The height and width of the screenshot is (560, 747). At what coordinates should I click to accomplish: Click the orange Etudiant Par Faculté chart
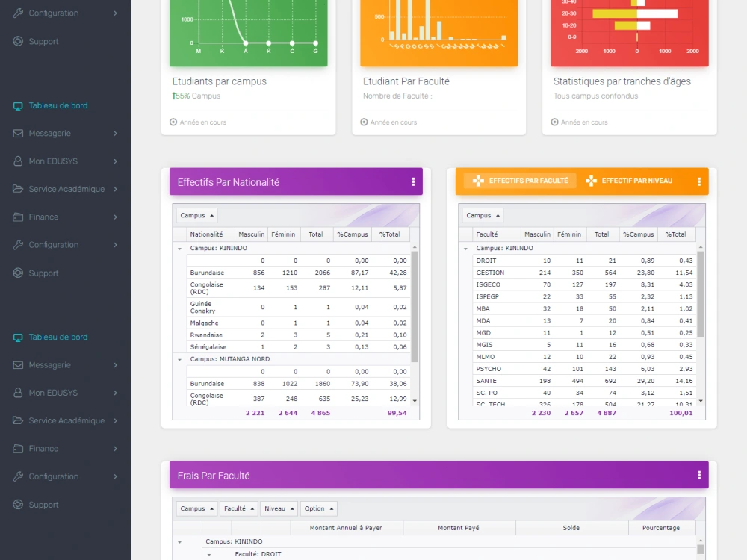tap(438, 32)
